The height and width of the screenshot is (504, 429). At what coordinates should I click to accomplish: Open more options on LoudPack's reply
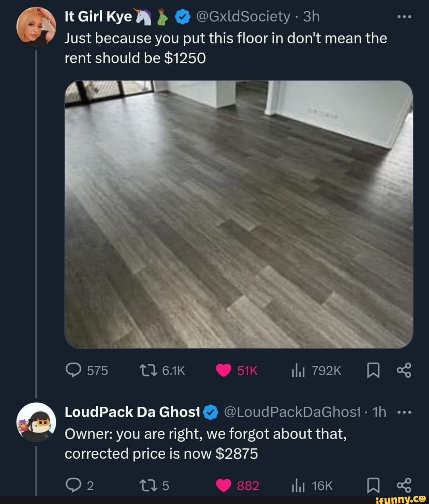point(404,412)
